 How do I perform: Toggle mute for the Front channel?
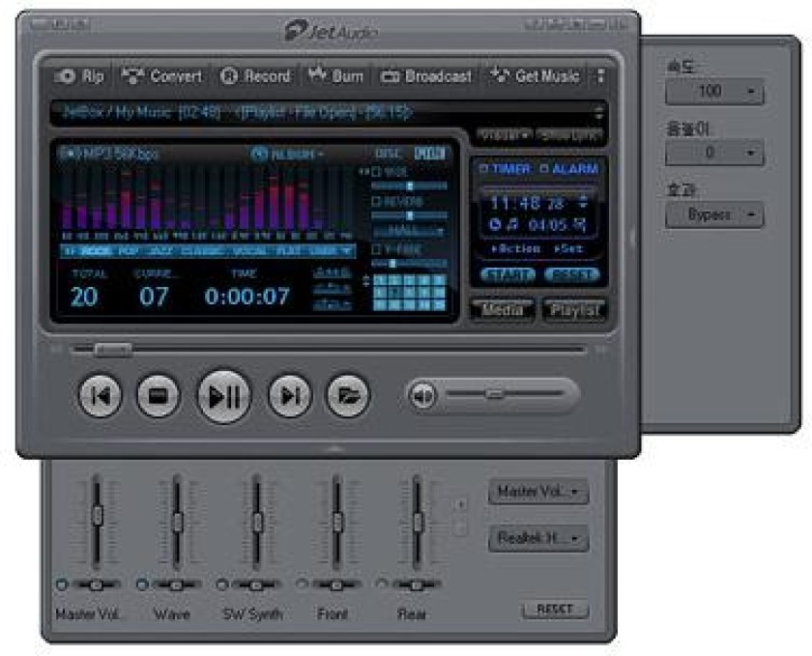[302, 585]
